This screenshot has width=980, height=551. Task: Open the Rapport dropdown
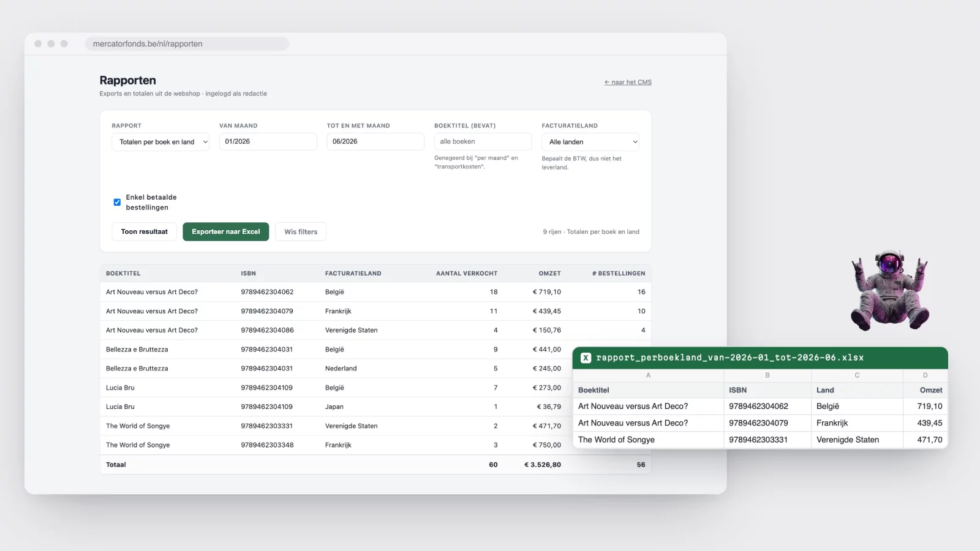160,142
